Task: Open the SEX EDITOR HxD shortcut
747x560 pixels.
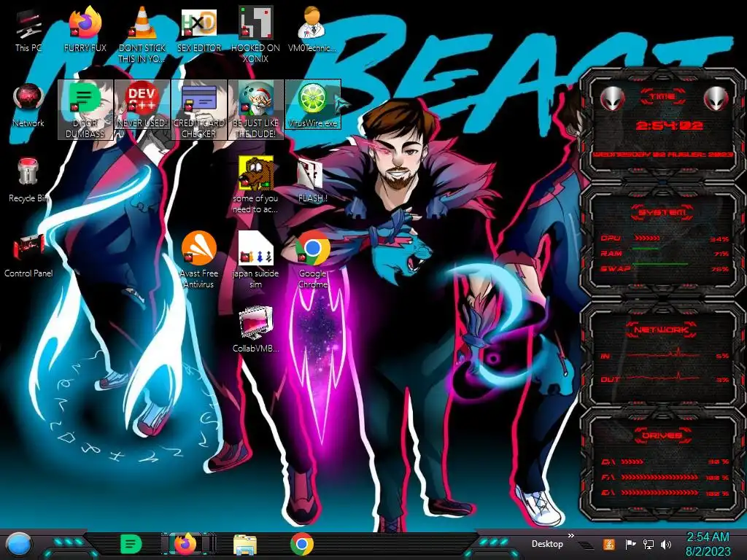Action: [x=198, y=31]
